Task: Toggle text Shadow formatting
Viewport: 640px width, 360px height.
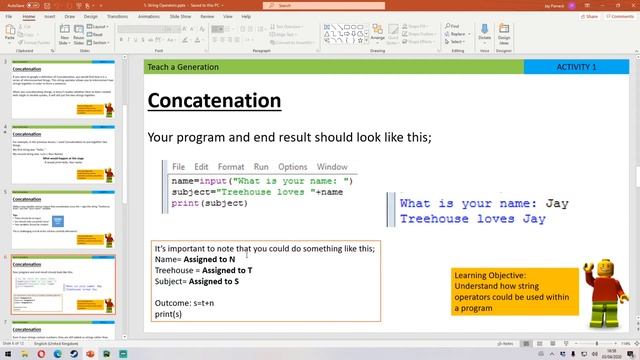Action: (143, 40)
